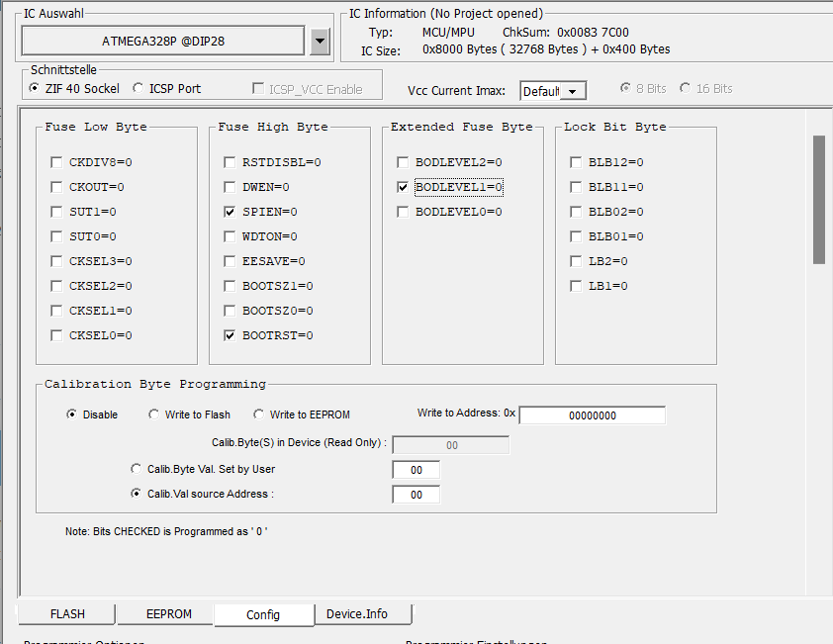Check BLB01=0 lock bit

[576, 236]
